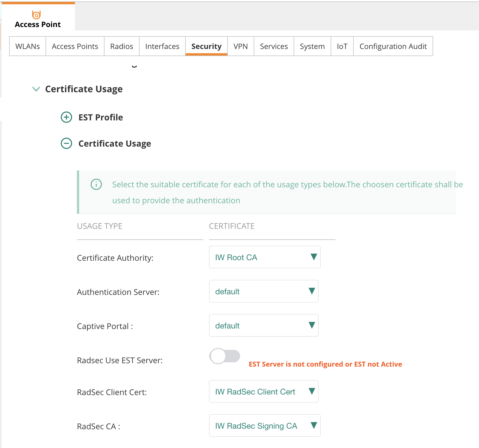The image size is (479, 448).
Task: Open the Certificate Authority dropdown showing IW Root CA
Action: pos(264,257)
